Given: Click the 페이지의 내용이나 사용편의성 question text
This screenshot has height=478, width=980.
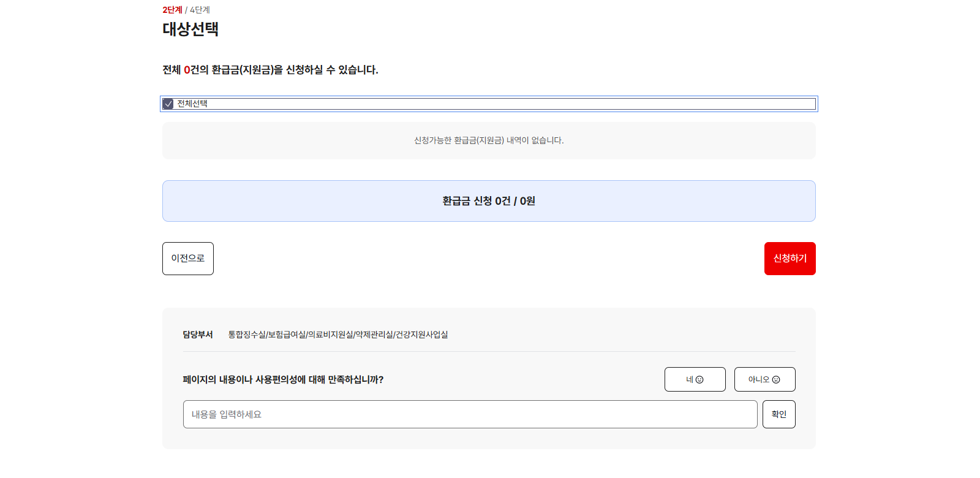Looking at the screenshot, I should [283, 379].
